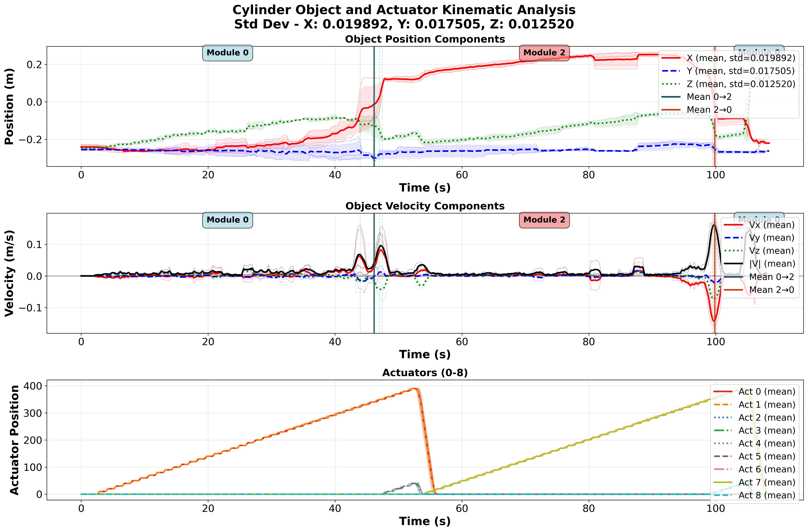Click the Module 2 label in velocity plot
The width and height of the screenshot is (808, 532).
click(x=544, y=220)
